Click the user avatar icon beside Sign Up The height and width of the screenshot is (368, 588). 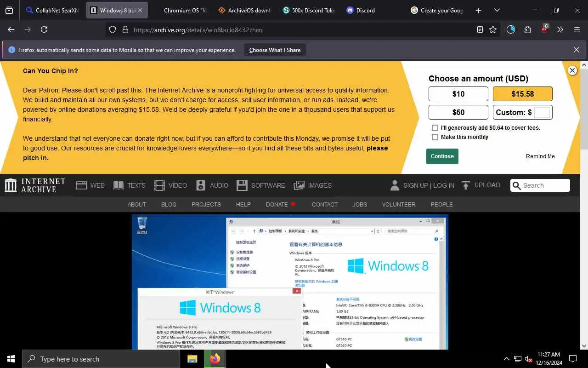(395, 185)
